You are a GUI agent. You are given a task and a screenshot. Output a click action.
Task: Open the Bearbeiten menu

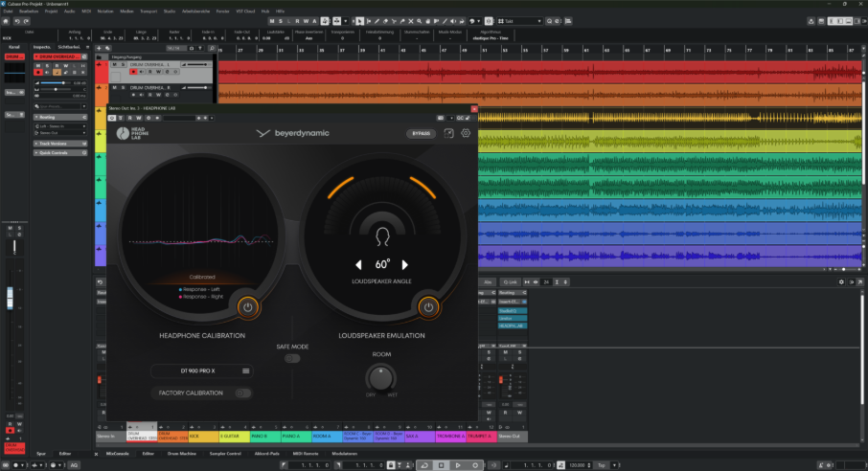click(29, 11)
